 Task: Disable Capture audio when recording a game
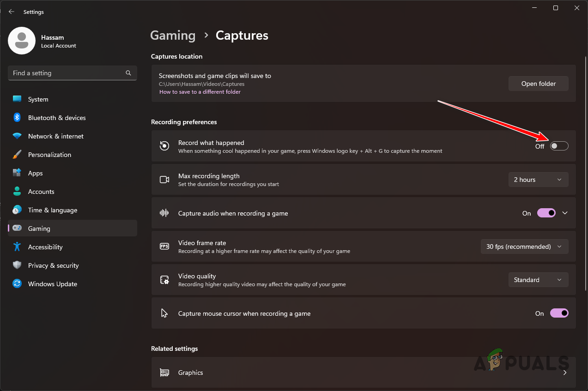pos(546,213)
